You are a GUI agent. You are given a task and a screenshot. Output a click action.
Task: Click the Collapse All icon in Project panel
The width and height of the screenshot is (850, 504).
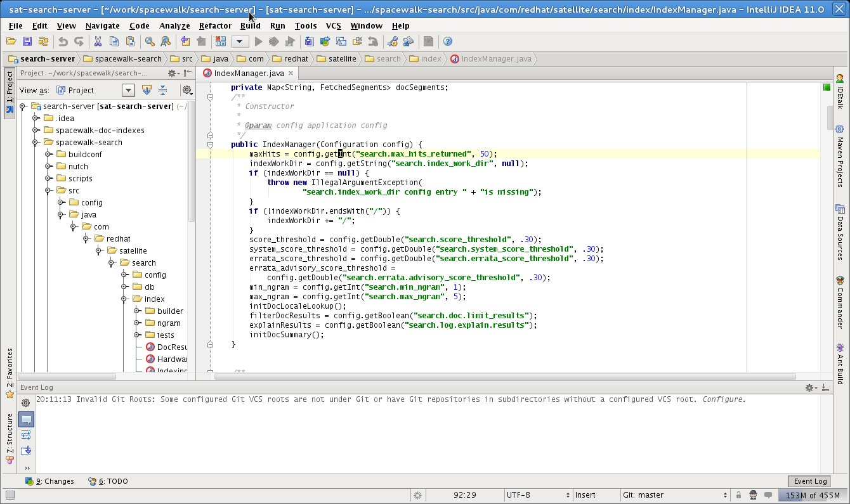163,90
